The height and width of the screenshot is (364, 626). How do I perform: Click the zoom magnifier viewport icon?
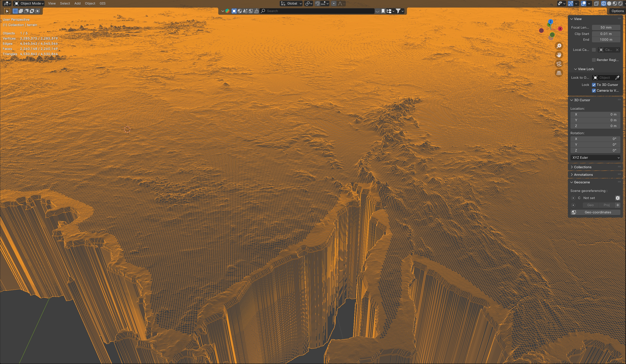click(x=559, y=46)
